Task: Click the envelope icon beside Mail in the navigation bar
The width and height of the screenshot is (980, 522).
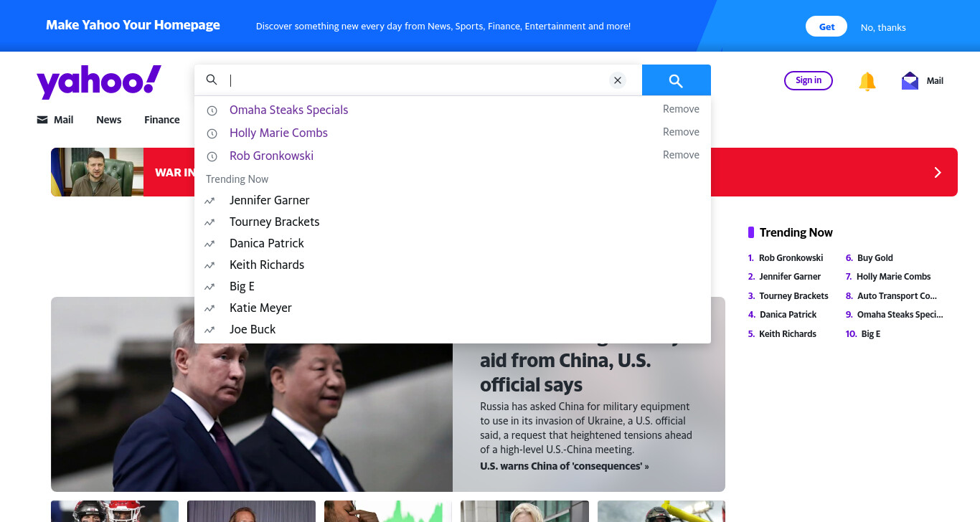Action: pyautogui.click(x=42, y=120)
